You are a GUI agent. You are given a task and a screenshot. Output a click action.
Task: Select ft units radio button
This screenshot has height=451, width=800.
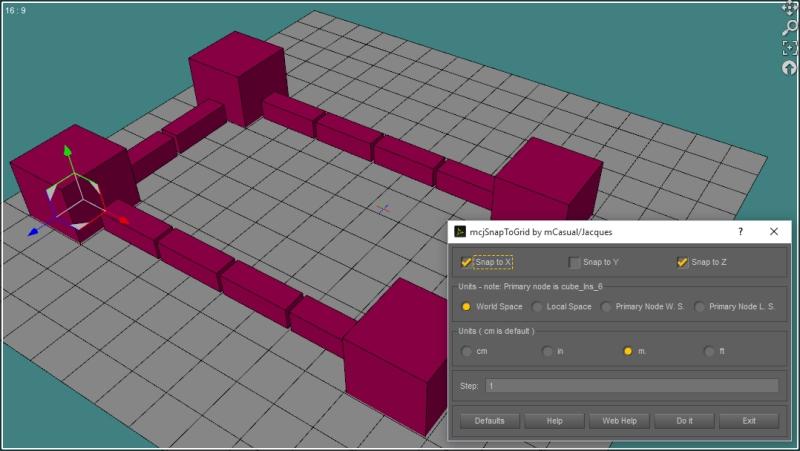coord(709,351)
